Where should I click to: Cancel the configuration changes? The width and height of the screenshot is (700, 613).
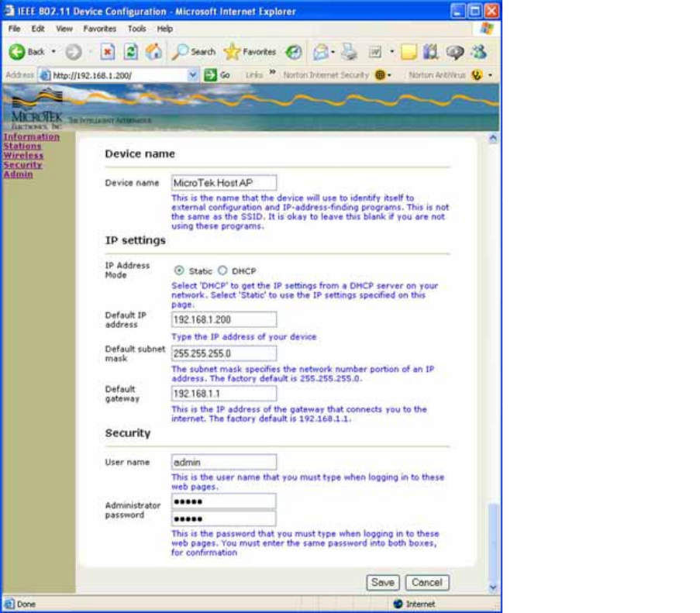tap(427, 582)
